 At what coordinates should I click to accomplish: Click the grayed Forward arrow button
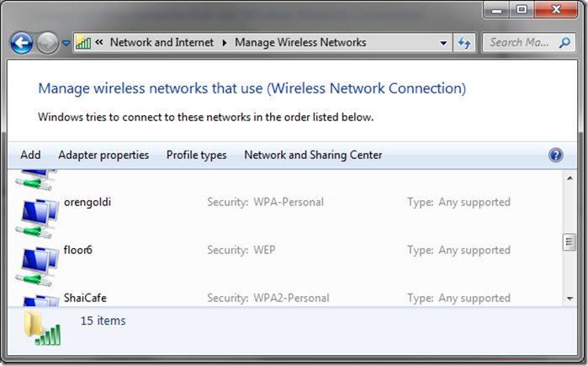(x=47, y=43)
